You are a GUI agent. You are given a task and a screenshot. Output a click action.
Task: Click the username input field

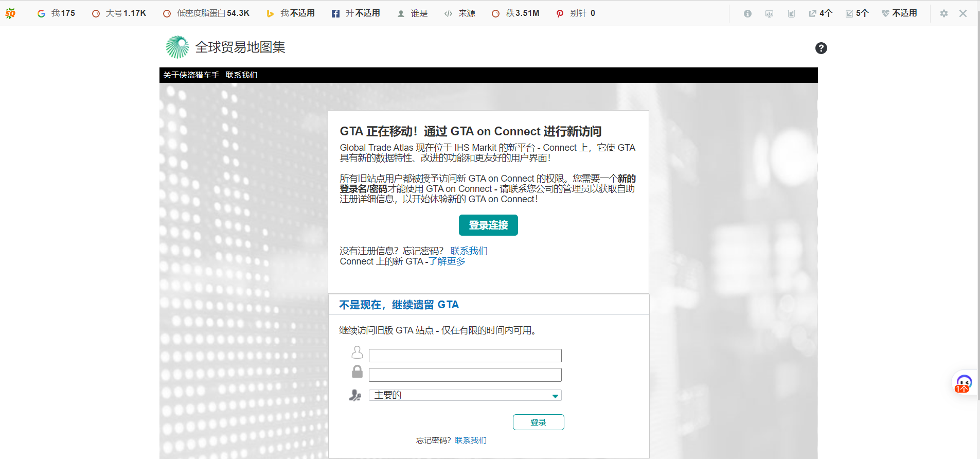click(465, 356)
